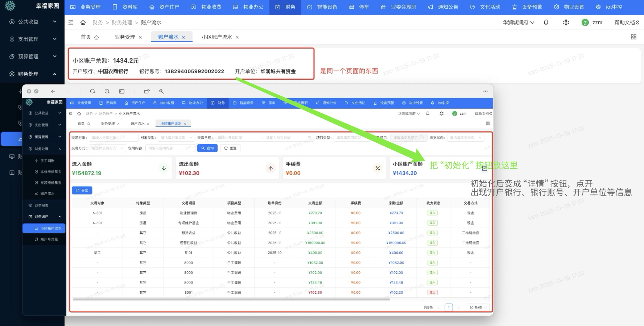644x326 pixels.
Task: Rotate the image using the viewer rotate icon
Action: pos(147,91)
